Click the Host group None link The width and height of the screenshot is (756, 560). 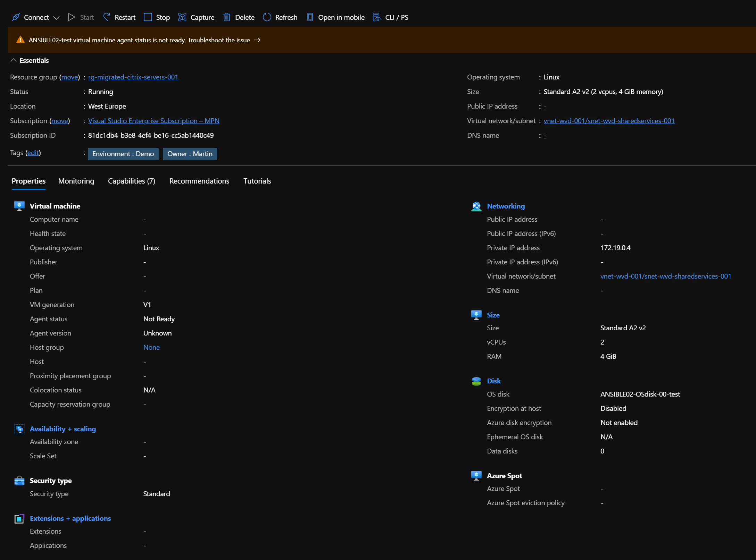point(151,347)
